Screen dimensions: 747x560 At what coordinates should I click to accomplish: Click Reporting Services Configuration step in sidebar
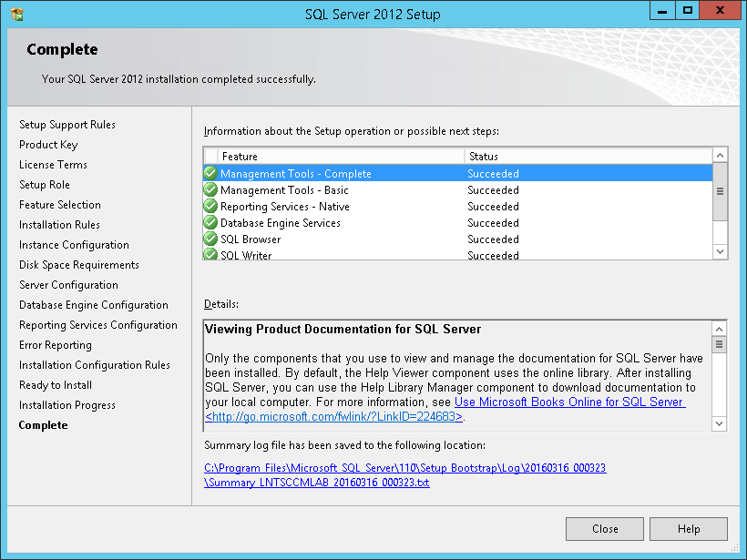pyautogui.click(x=98, y=325)
